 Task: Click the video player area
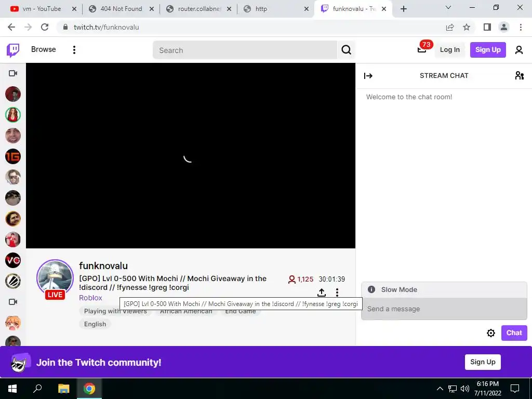[191, 156]
